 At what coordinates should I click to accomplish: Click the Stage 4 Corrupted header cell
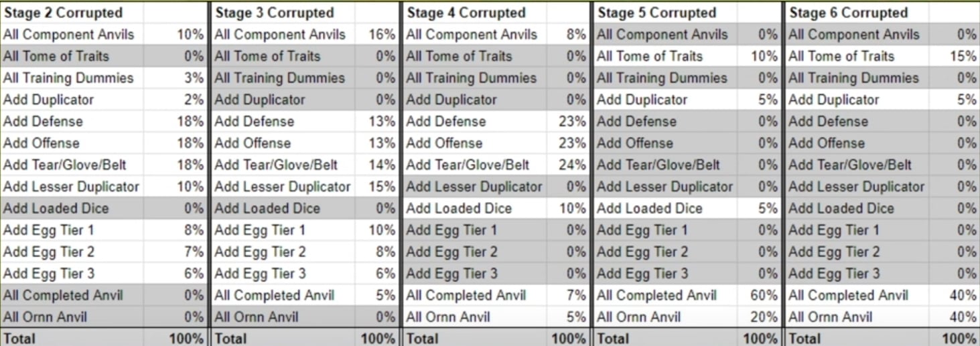click(466, 13)
